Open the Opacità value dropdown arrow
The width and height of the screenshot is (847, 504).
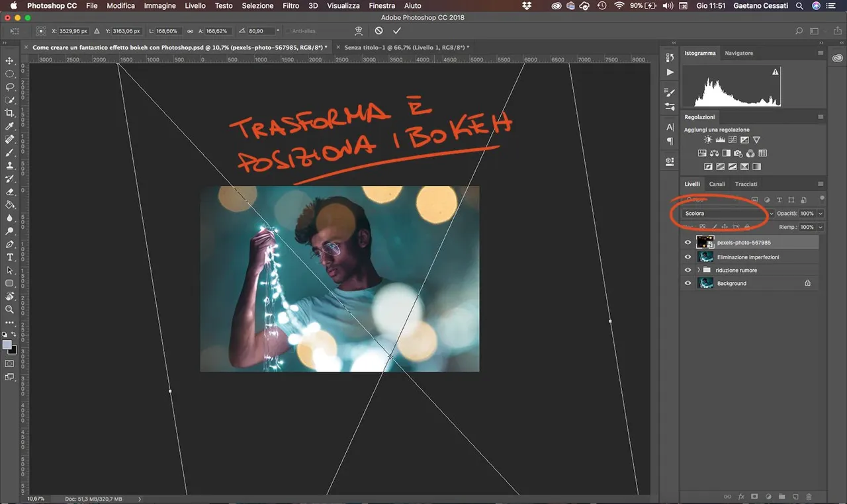(821, 214)
